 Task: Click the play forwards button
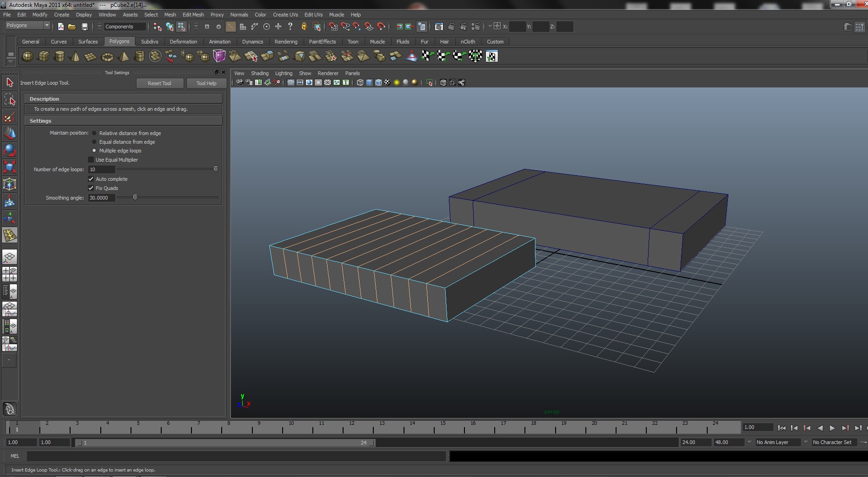832,428
